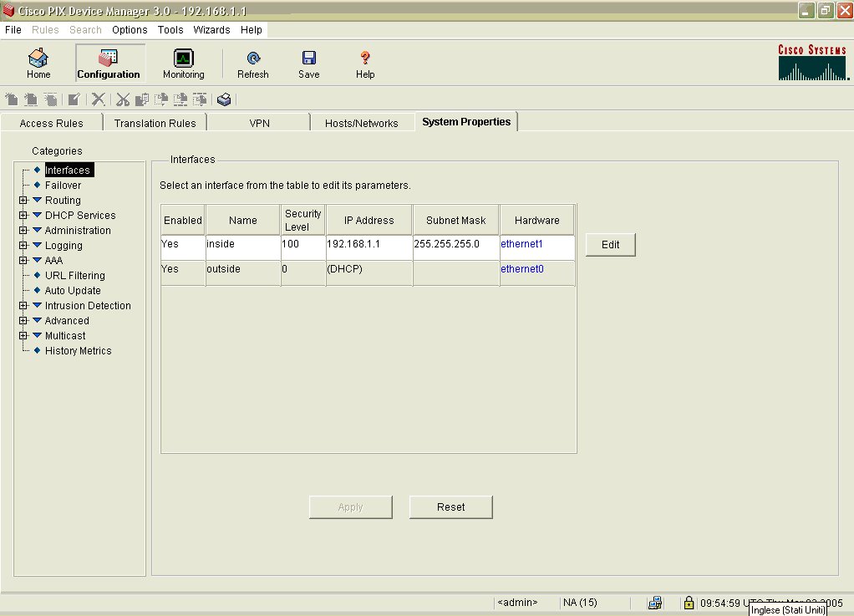This screenshot has height=616, width=854.
Task: Click the NA (15) status bar entry
Action: pyautogui.click(x=580, y=603)
